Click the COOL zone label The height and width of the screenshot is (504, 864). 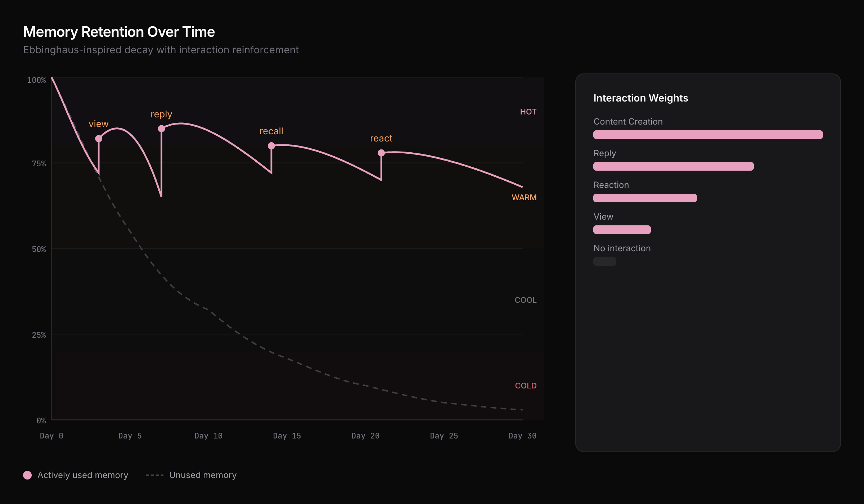pyautogui.click(x=525, y=300)
